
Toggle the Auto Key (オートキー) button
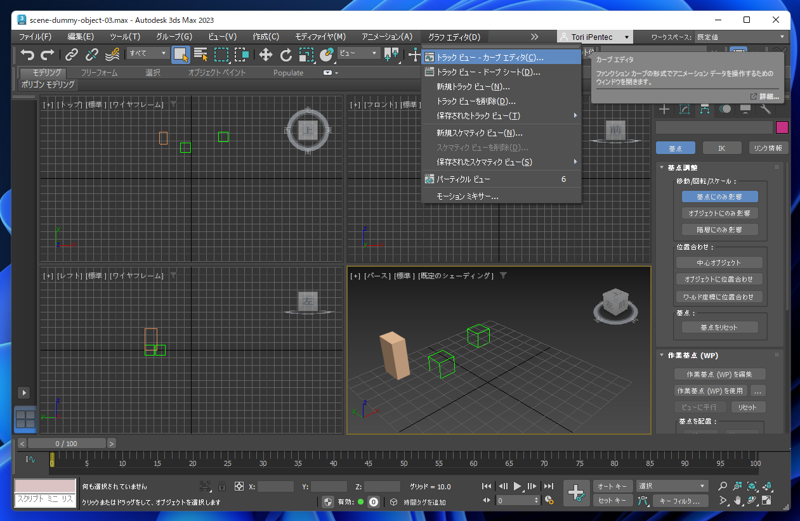(x=612, y=486)
